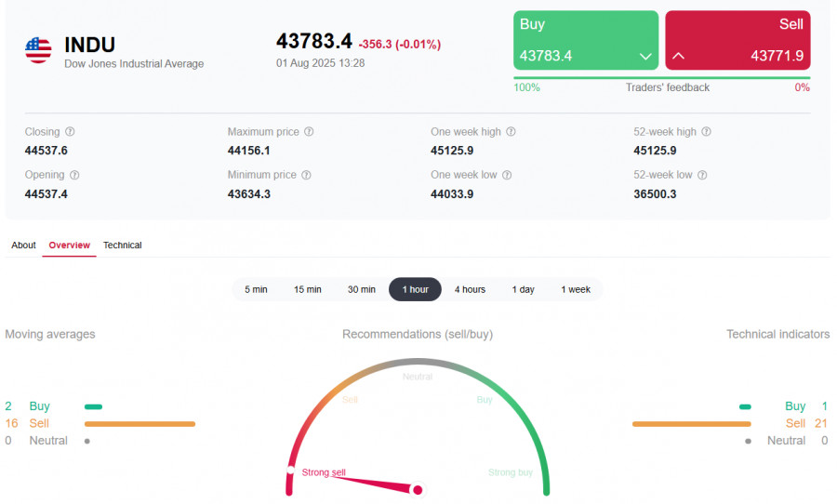Viewport: 837px width, 504px height.
Task: Open the Closing help tooltip icon
Action: pos(70,131)
